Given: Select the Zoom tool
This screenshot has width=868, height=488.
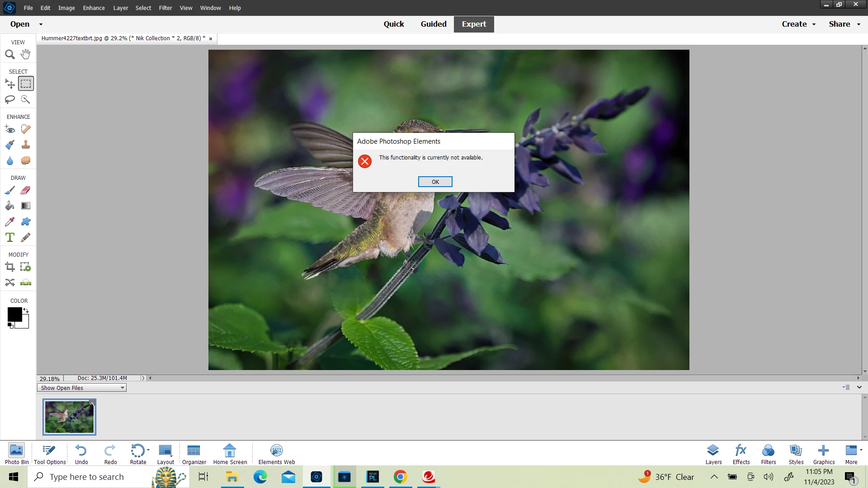Looking at the screenshot, I should [10, 55].
